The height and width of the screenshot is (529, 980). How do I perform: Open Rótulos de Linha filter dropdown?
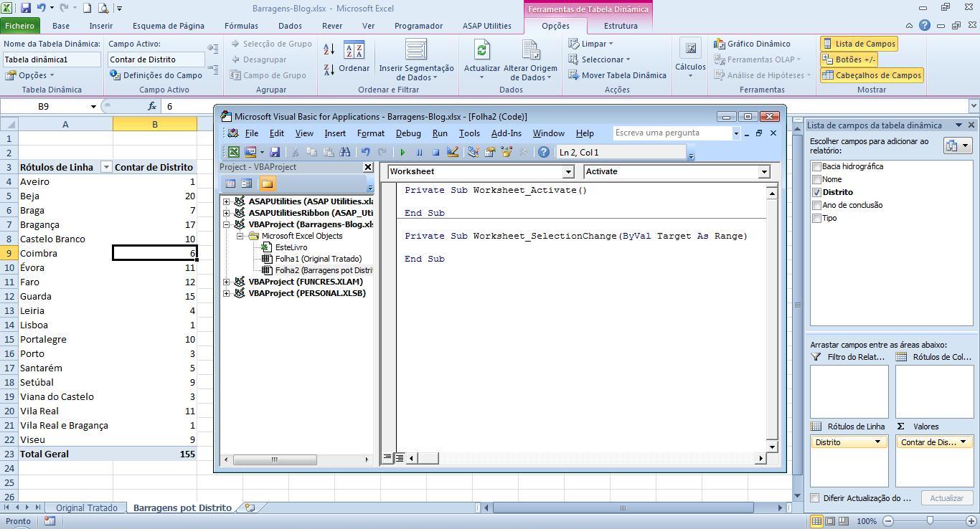coord(106,167)
